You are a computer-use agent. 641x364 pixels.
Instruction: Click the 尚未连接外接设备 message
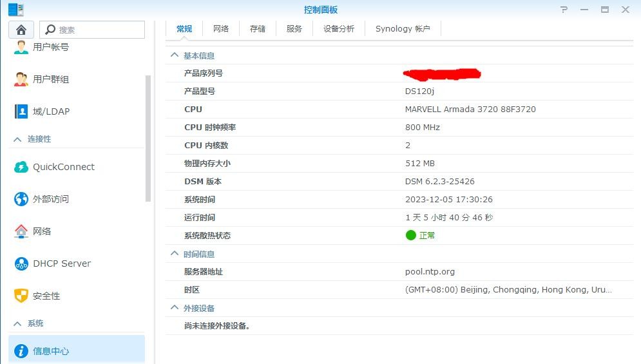216,325
